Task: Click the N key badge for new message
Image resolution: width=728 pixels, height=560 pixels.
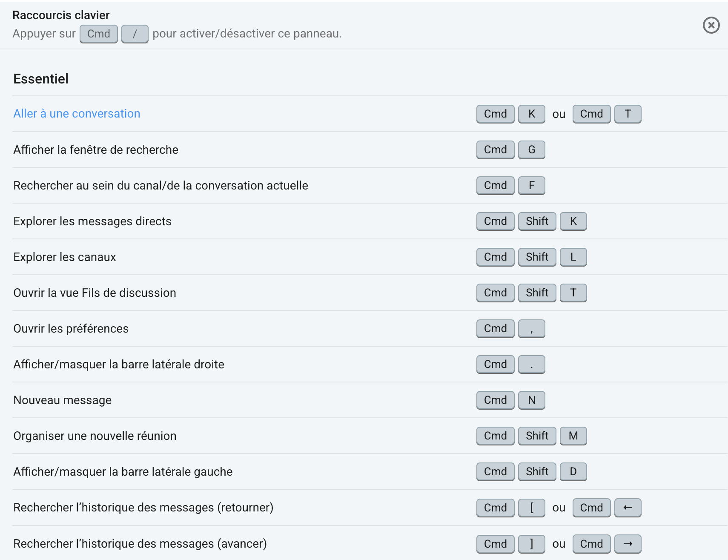Action: 531,400
